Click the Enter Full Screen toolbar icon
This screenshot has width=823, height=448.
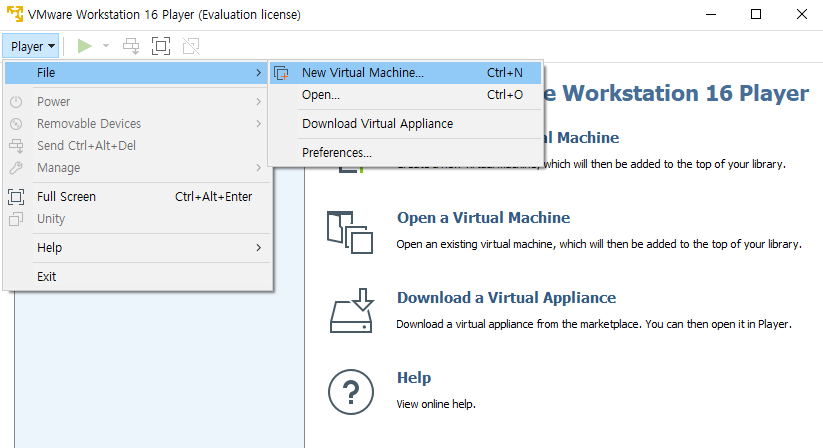[x=161, y=46]
